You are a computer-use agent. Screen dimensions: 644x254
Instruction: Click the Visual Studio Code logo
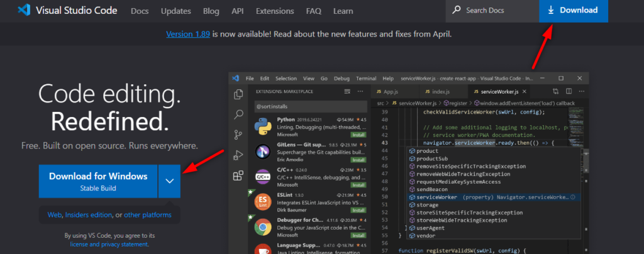[25, 10]
